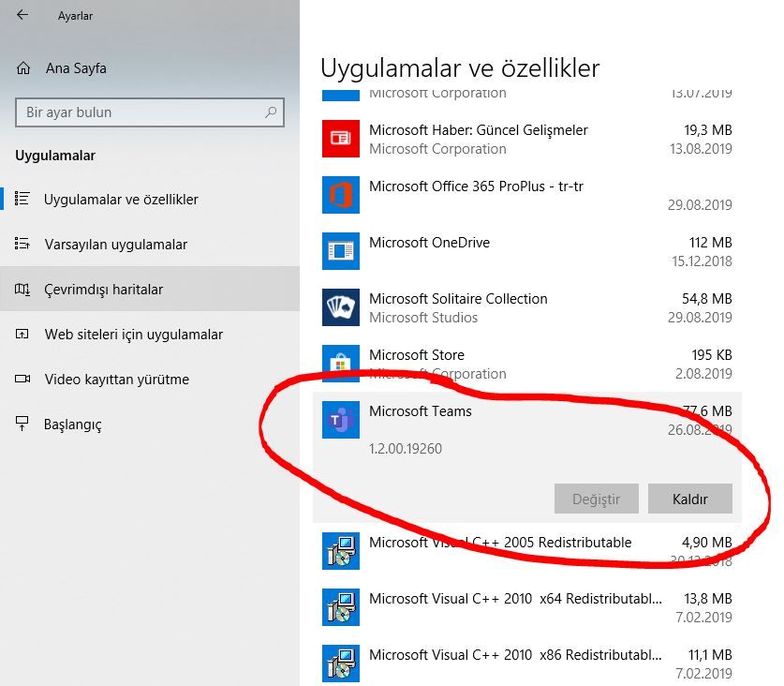Select the Microsoft Haber: Güncel Gelişmeler entry
Screen dimensions: 784x686
point(527,139)
